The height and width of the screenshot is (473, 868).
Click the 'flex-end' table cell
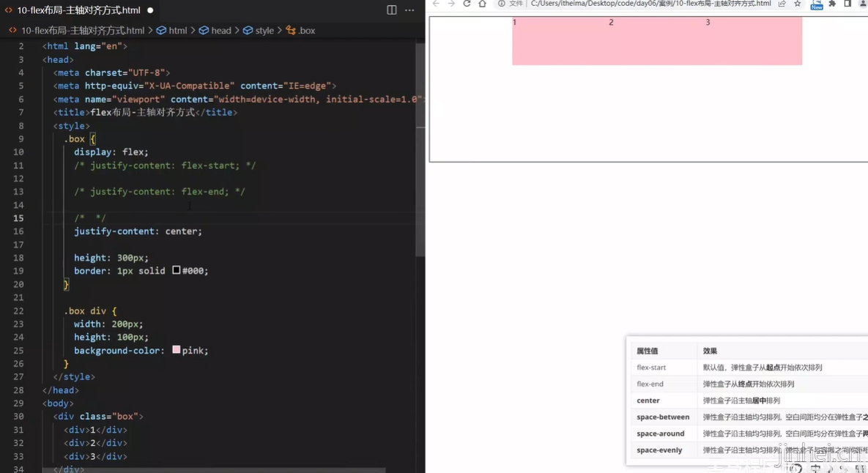650,384
